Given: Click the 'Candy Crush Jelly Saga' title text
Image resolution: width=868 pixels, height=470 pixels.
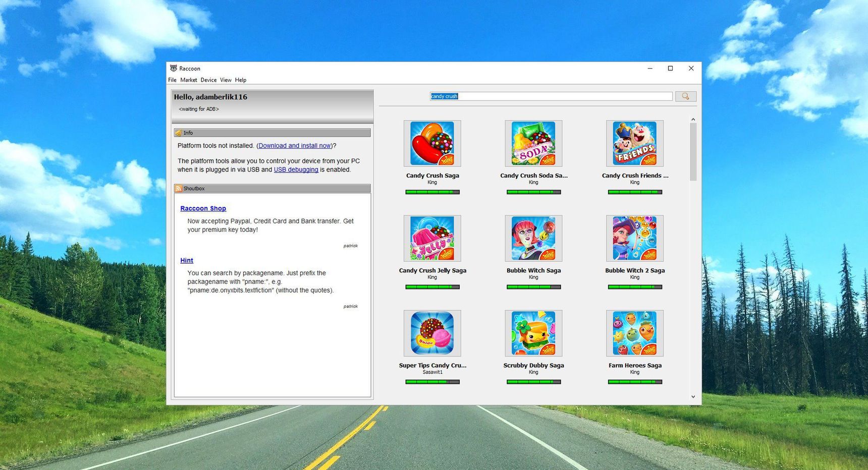Looking at the screenshot, I should [x=432, y=270].
